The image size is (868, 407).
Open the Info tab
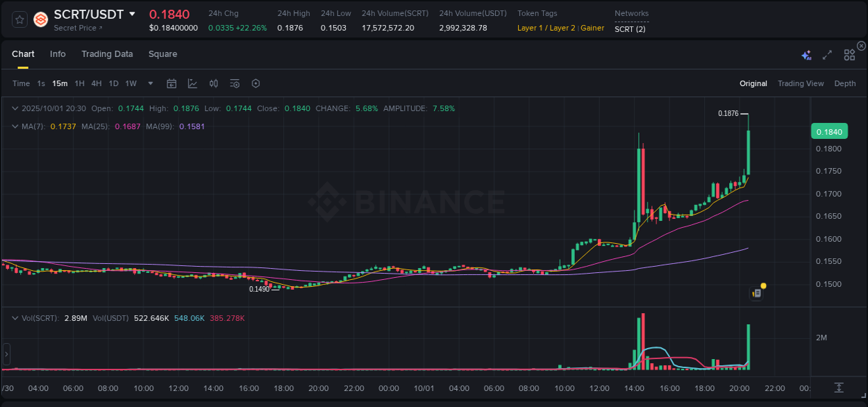(x=58, y=53)
